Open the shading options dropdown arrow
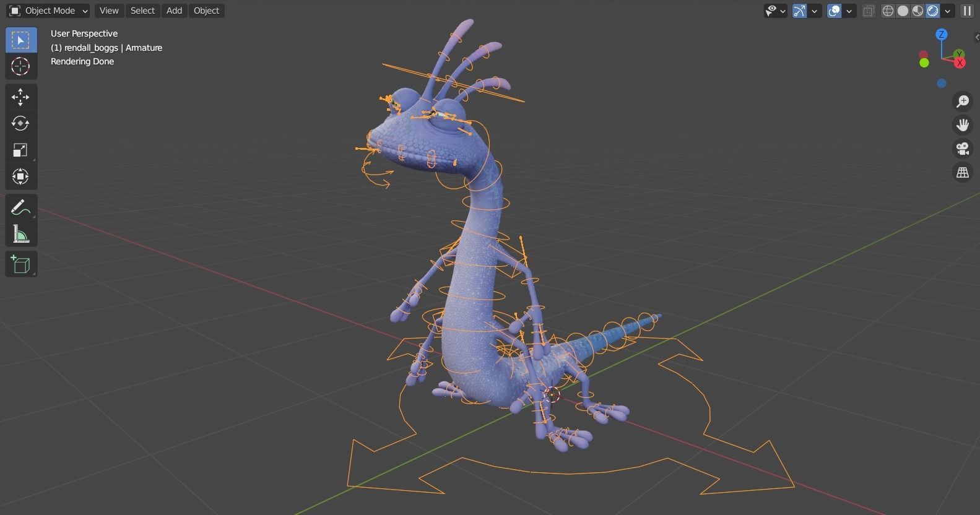The width and height of the screenshot is (980, 515). [948, 11]
